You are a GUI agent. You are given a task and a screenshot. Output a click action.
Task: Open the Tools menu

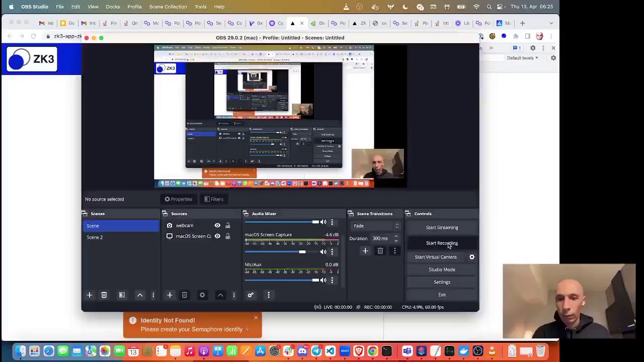200,7
